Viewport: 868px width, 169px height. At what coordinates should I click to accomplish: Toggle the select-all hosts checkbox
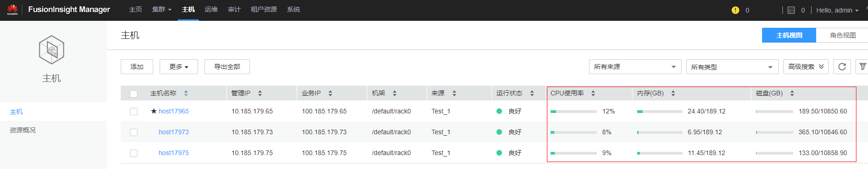pyautogui.click(x=134, y=94)
